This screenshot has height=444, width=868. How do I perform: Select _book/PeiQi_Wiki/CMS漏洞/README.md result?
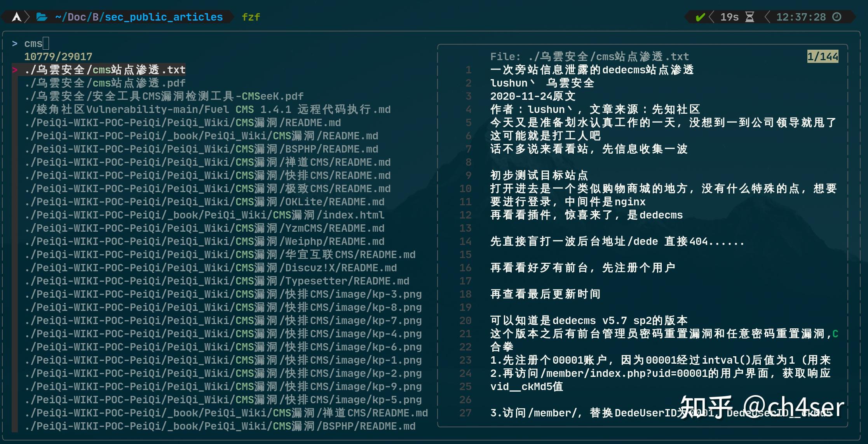[x=201, y=136]
